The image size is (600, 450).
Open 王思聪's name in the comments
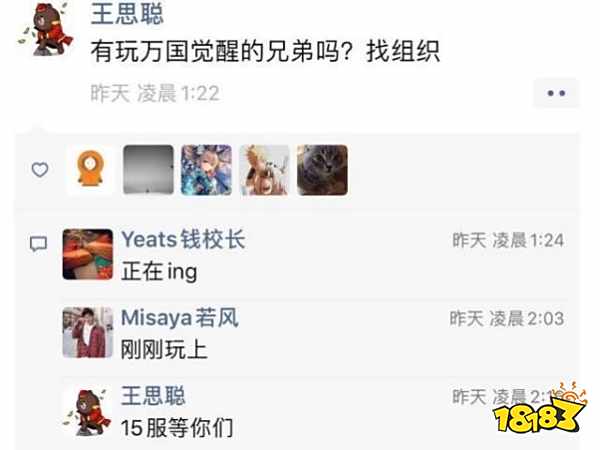153,396
